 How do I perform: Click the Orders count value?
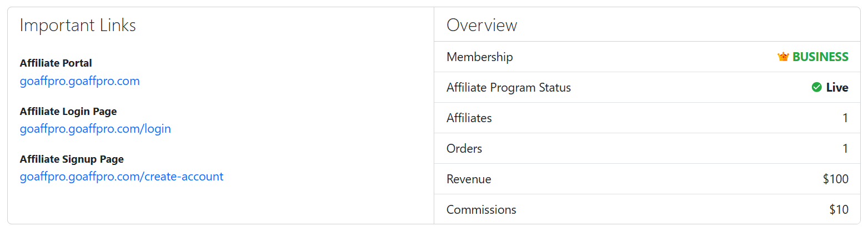(845, 148)
